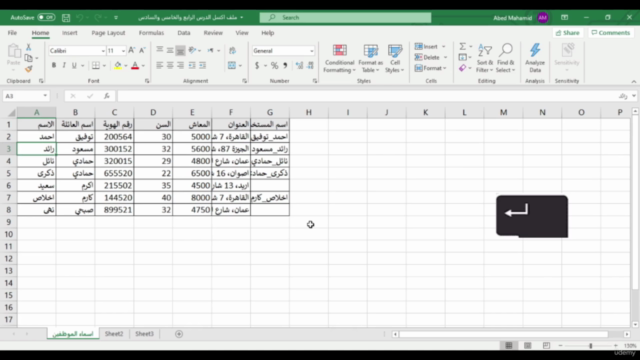Open the Sheet3 tab
The height and width of the screenshot is (360, 640).
point(144,334)
